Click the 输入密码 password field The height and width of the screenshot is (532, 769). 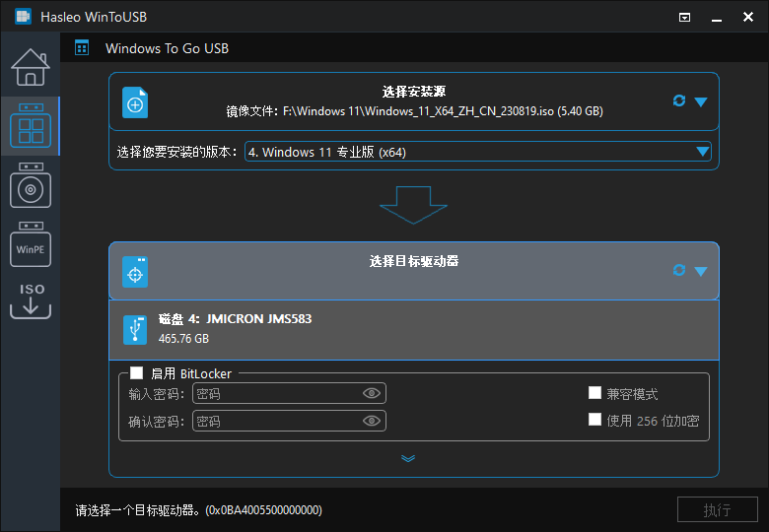pyautogui.click(x=289, y=393)
